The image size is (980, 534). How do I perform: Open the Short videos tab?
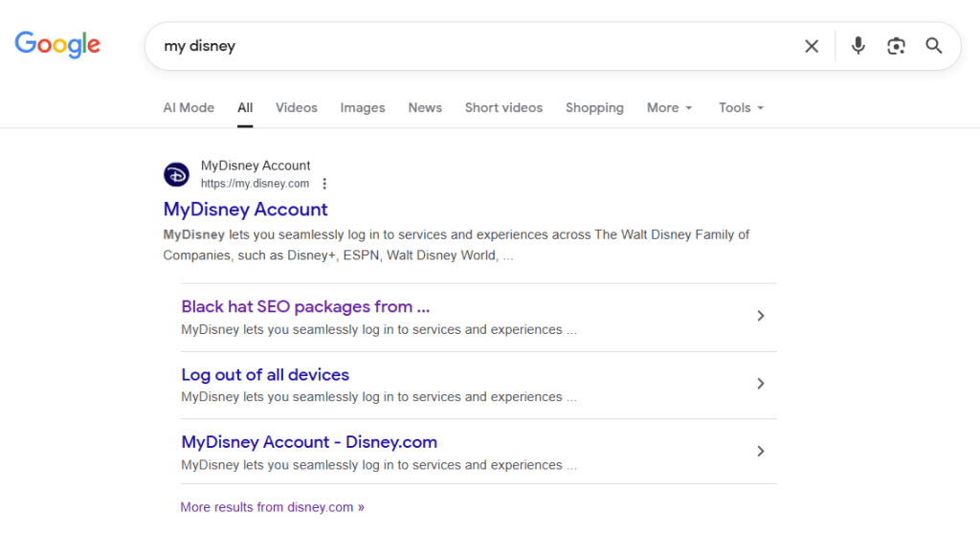[503, 107]
